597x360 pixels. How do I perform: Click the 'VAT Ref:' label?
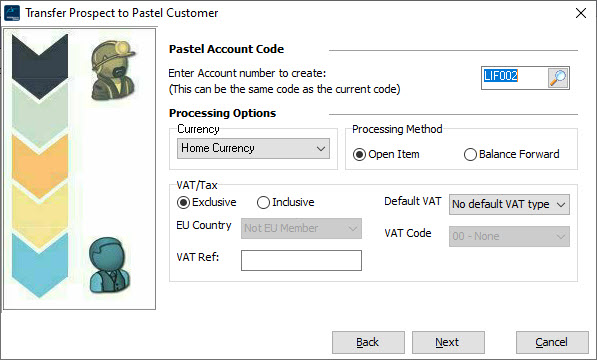[198, 257]
